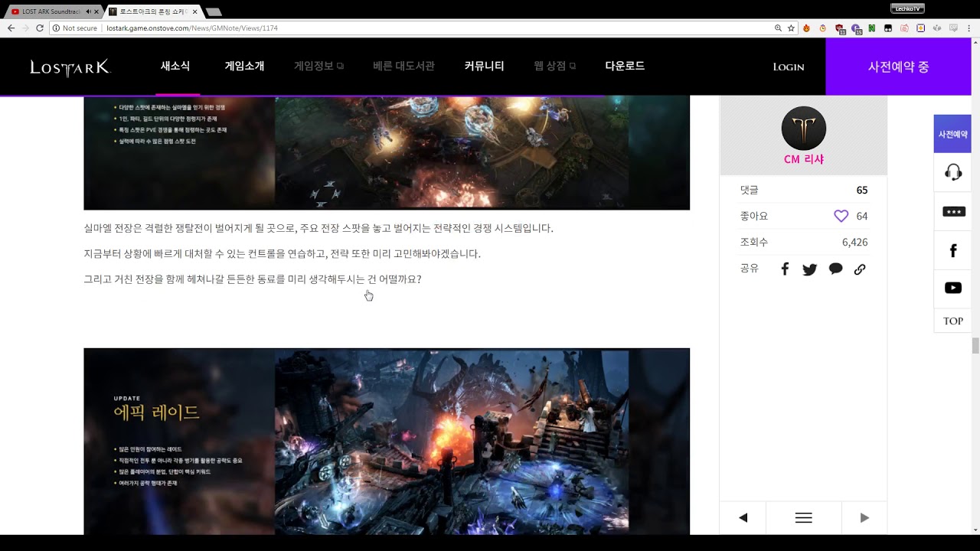Share the post on Facebook
Viewport: 980px width, 551px height.
[785, 269]
